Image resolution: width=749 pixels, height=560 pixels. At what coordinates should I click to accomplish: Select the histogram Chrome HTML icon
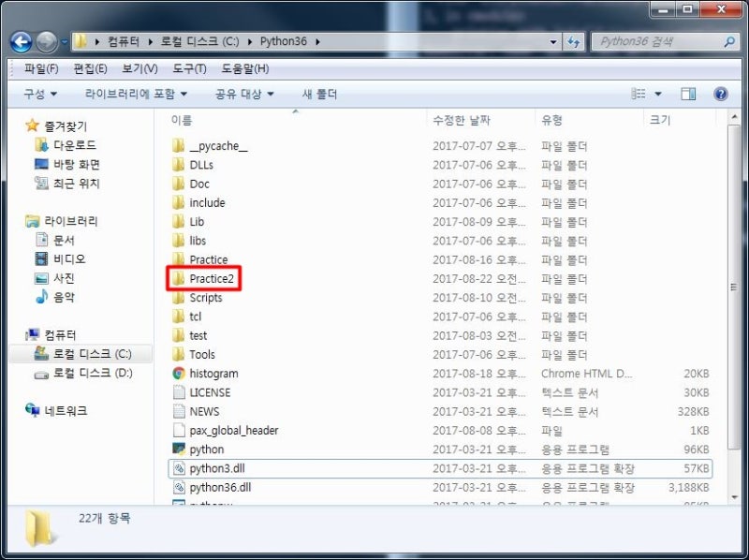click(x=179, y=374)
